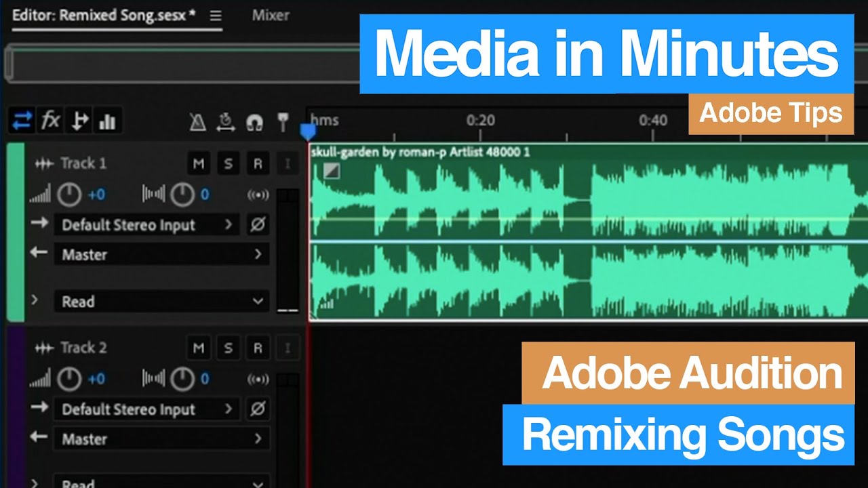Solo Track 1
Screen dimensions: 868x488
point(228,163)
